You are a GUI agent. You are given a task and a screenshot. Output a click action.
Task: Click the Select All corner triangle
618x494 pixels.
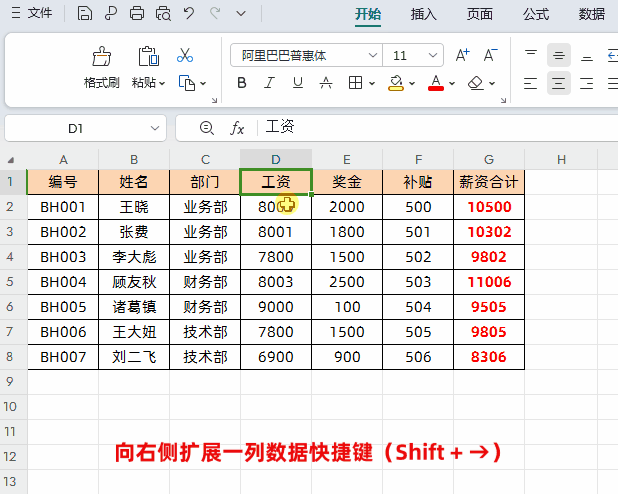pos(11,160)
